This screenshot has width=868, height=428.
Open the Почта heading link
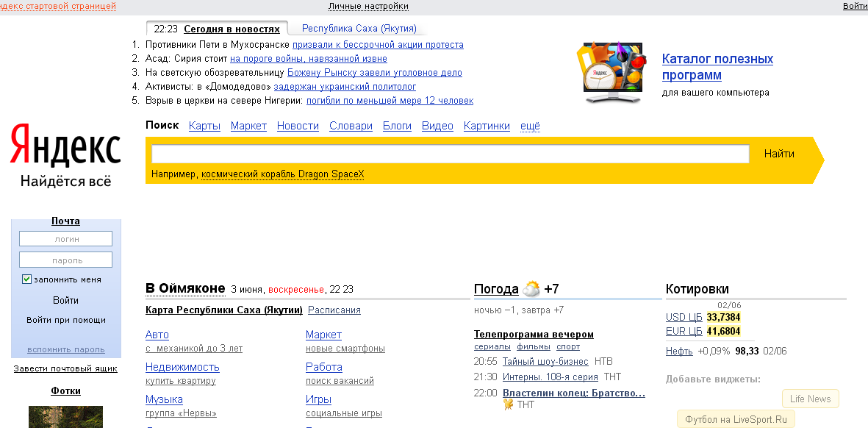click(x=66, y=221)
